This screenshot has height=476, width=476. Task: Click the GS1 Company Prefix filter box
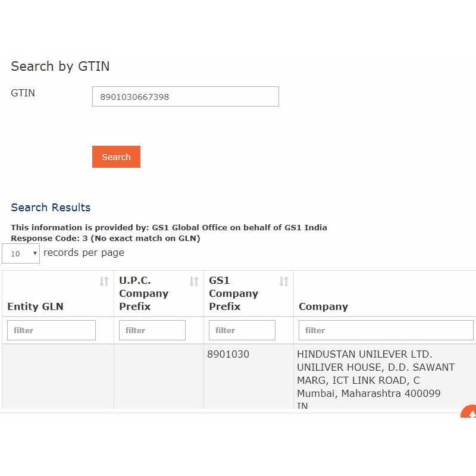pyautogui.click(x=242, y=330)
